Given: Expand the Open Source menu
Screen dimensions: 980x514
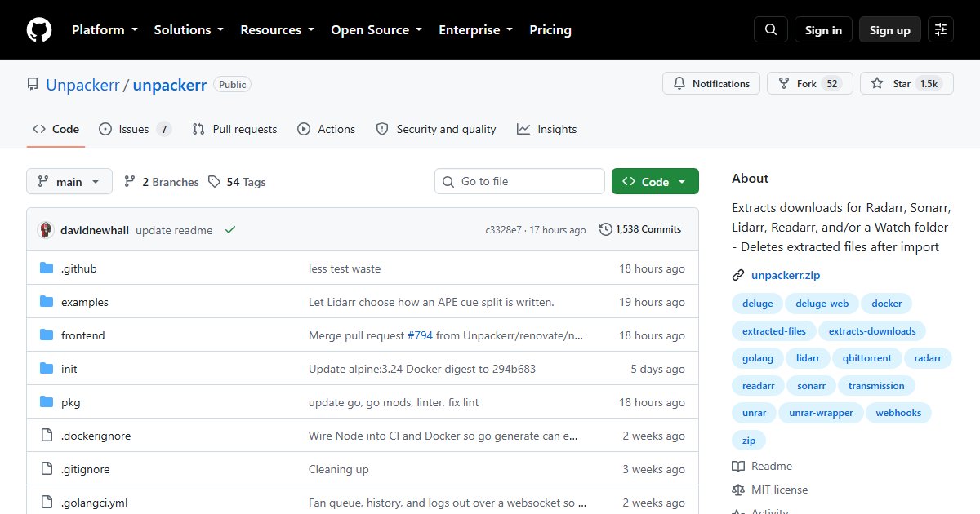Looking at the screenshot, I should [x=376, y=30].
